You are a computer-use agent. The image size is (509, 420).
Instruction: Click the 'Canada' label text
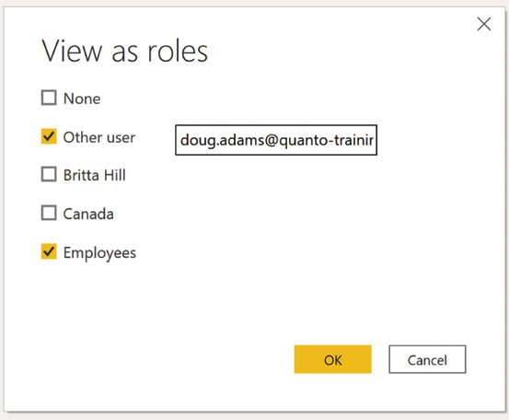(88, 214)
